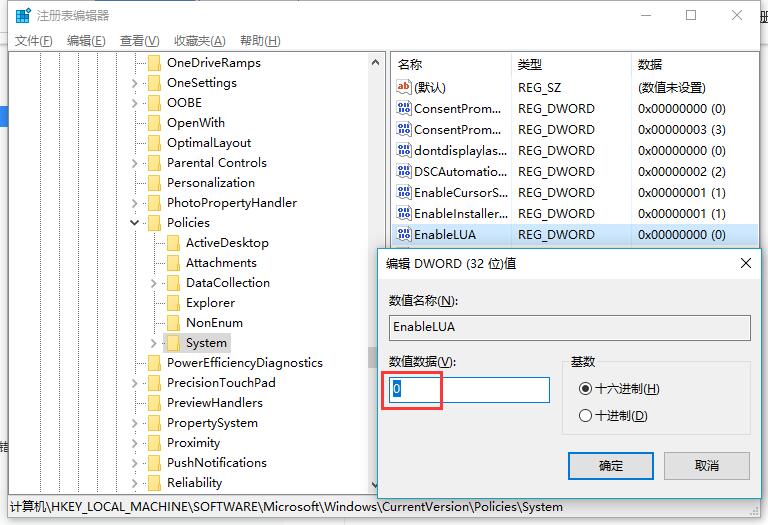Click the DWORD icon beside EnableLUA value

404,234
